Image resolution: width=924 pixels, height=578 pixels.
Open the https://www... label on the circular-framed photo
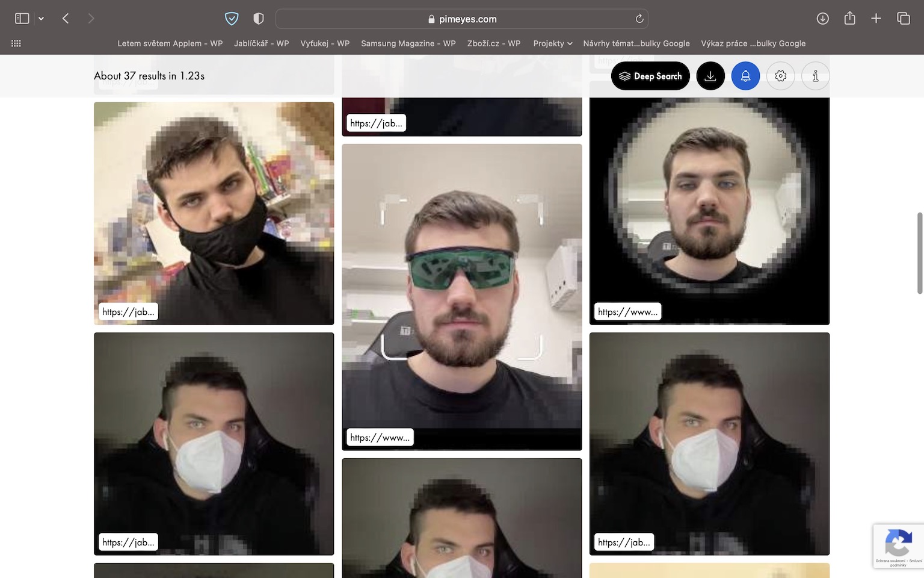pos(627,312)
